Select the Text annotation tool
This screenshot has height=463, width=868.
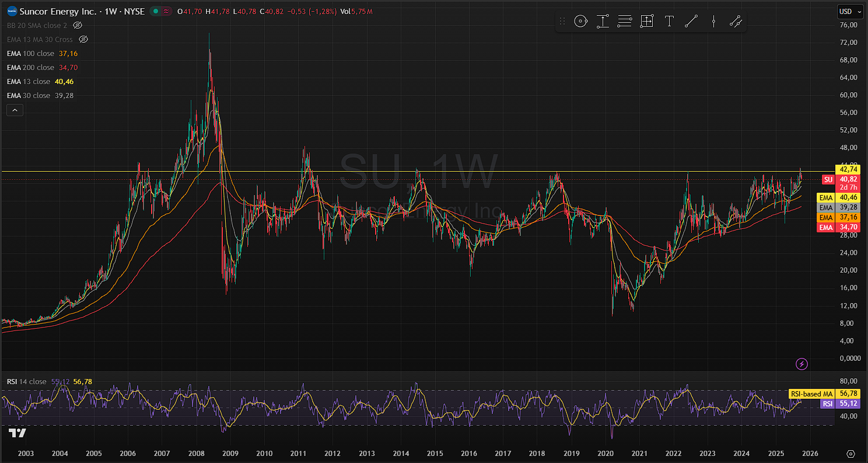click(x=669, y=22)
